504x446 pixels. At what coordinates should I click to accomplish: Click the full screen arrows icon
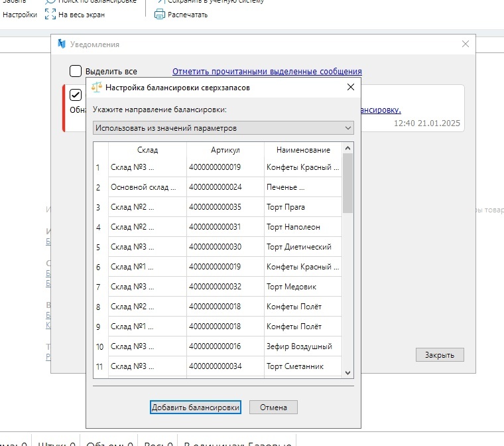pos(50,14)
